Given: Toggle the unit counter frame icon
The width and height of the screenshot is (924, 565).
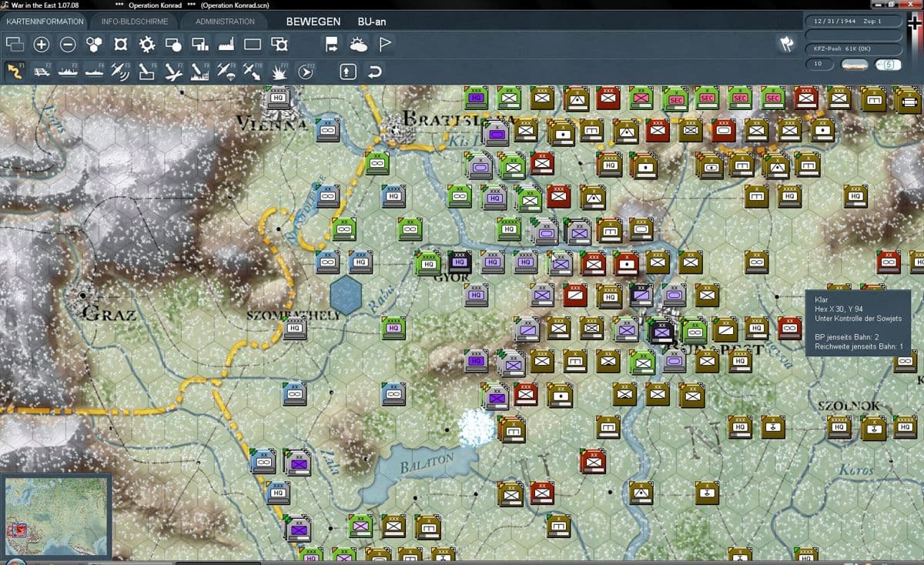Looking at the screenshot, I should tap(120, 45).
